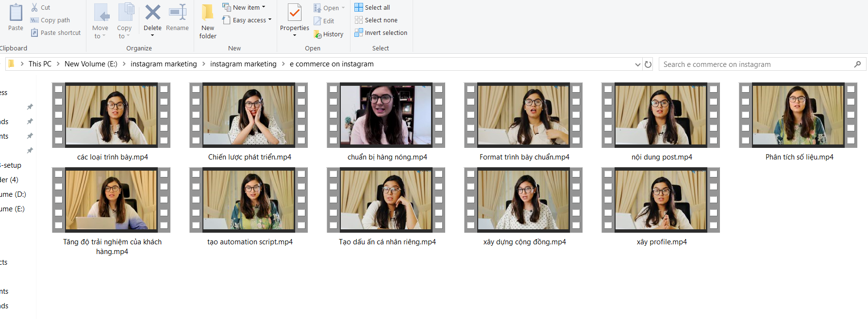
Task: Open the Properties icon
Action: point(294,13)
